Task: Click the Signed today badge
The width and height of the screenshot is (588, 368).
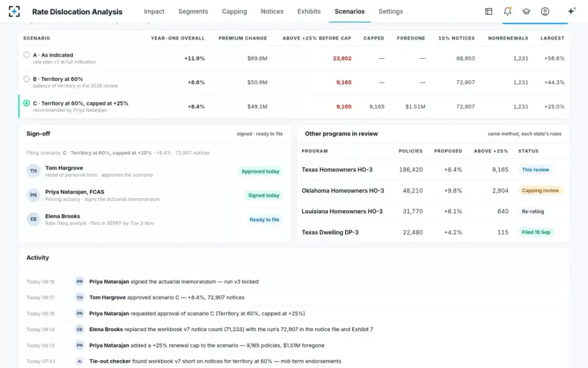Action: 264,195
